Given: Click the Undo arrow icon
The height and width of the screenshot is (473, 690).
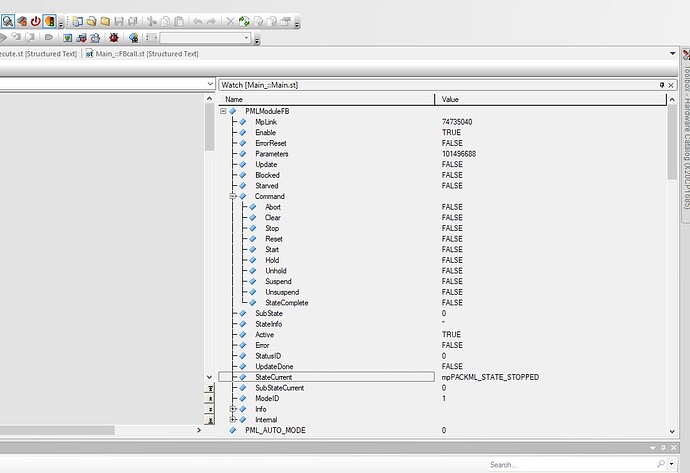Looking at the screenshot, I should coord(198,21).
